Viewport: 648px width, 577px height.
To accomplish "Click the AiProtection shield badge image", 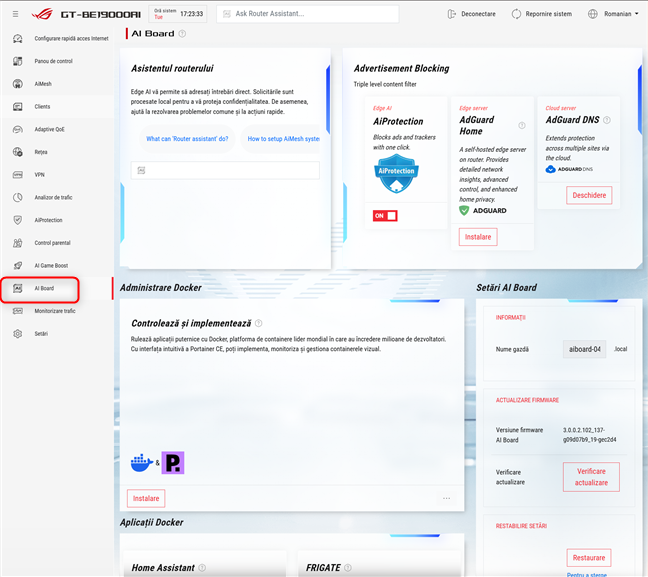I will click(x=396, y=173).
